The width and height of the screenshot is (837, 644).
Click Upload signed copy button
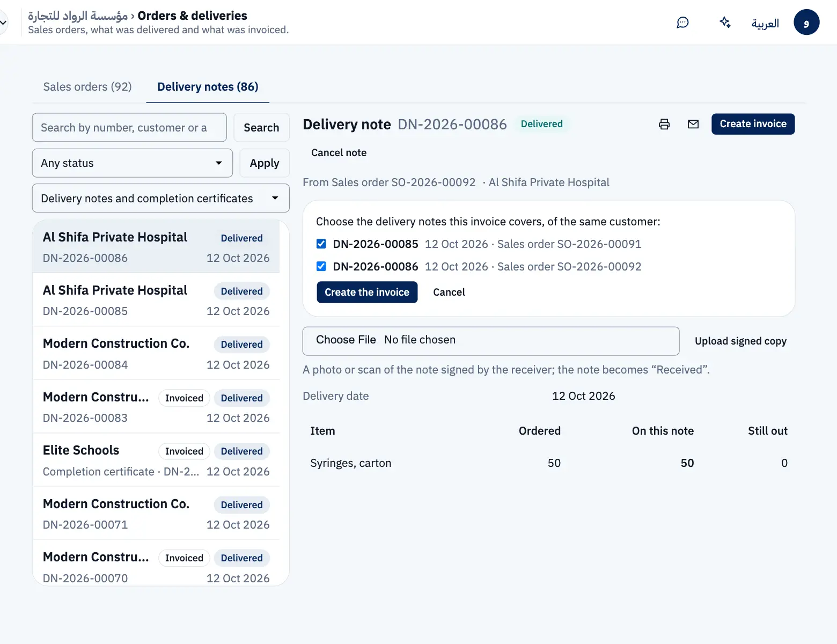(x=740, y=341)
